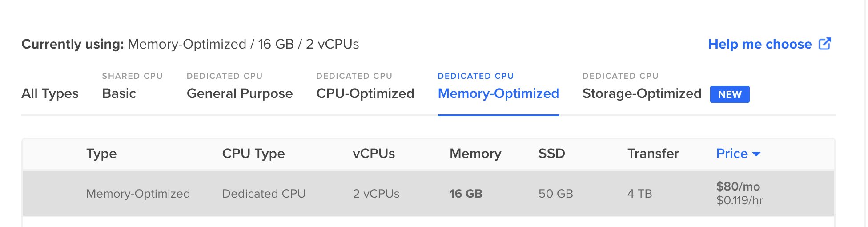Image resolution: width=868 pixels, height=227 pixels.
Task: Click the Memory column header
Action: [475, 154]
